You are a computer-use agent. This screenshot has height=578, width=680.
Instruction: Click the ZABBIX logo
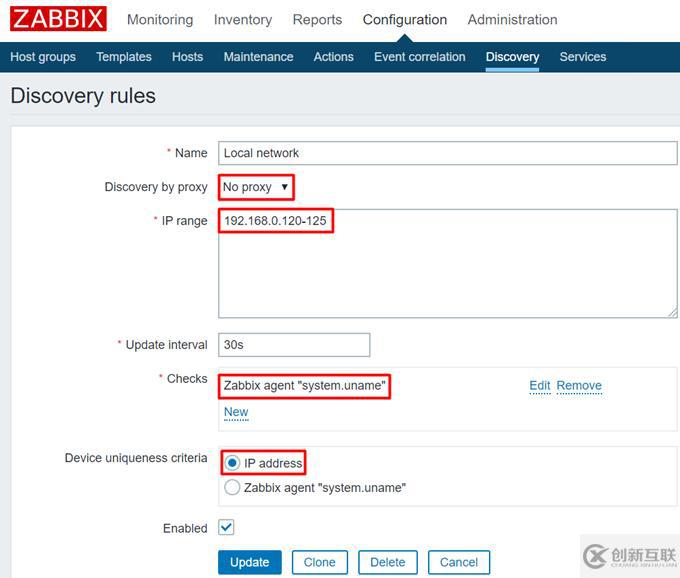(58, 19)
